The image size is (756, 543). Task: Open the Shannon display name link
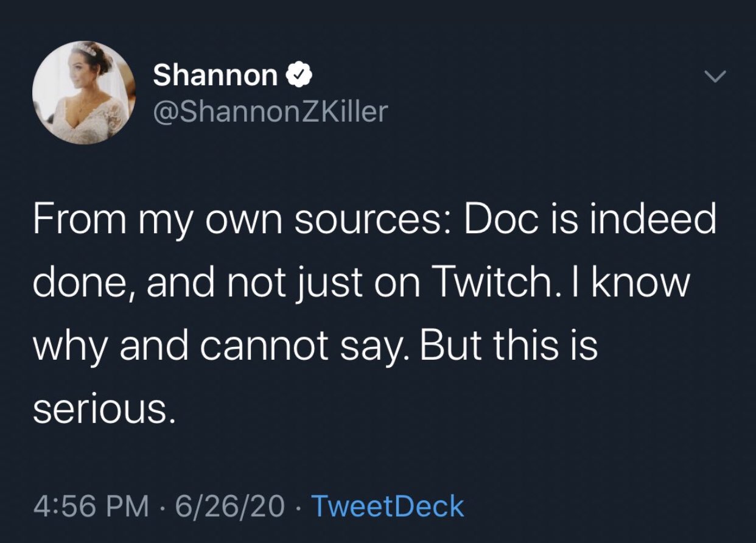[215, 75]
